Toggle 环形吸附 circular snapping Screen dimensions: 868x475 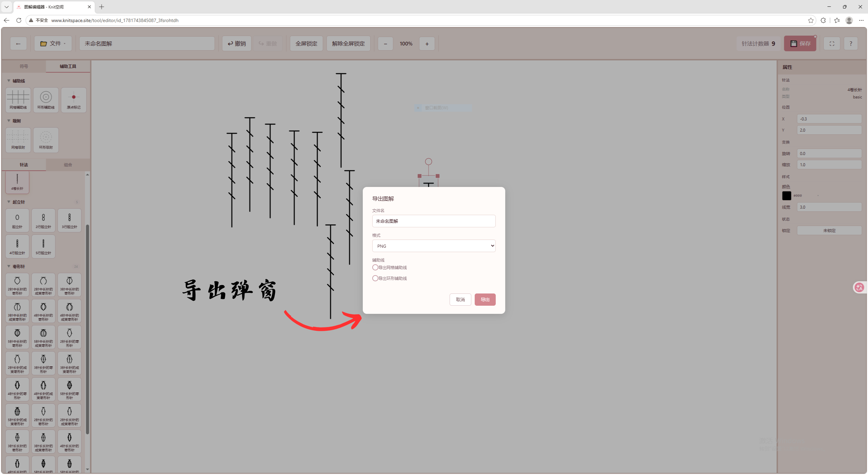pyautogui.click(x=46, y=140)
